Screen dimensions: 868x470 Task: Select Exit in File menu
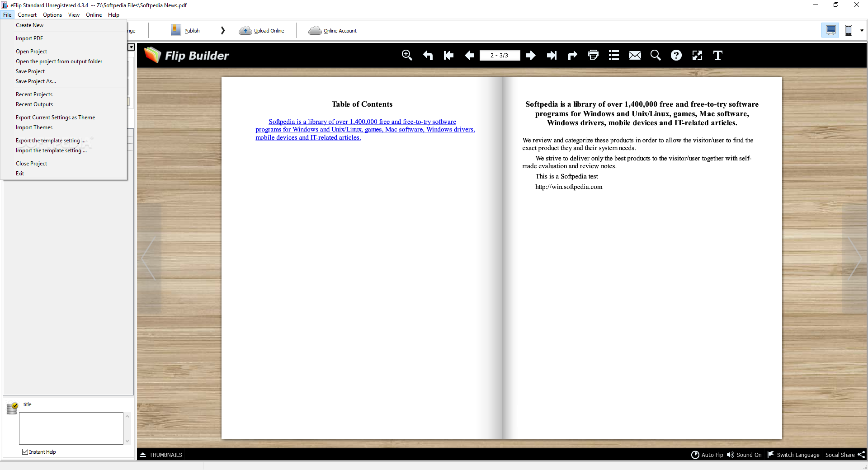[64, 174]
